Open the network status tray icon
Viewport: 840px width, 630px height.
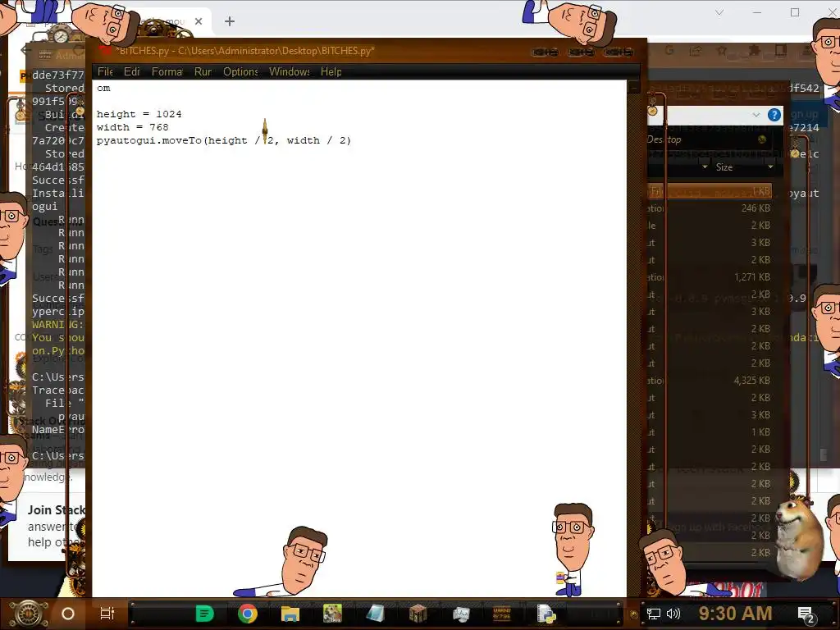(654, 614)
